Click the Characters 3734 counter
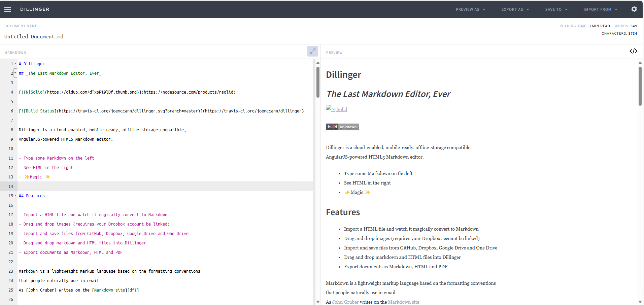 tap(619, 33)
